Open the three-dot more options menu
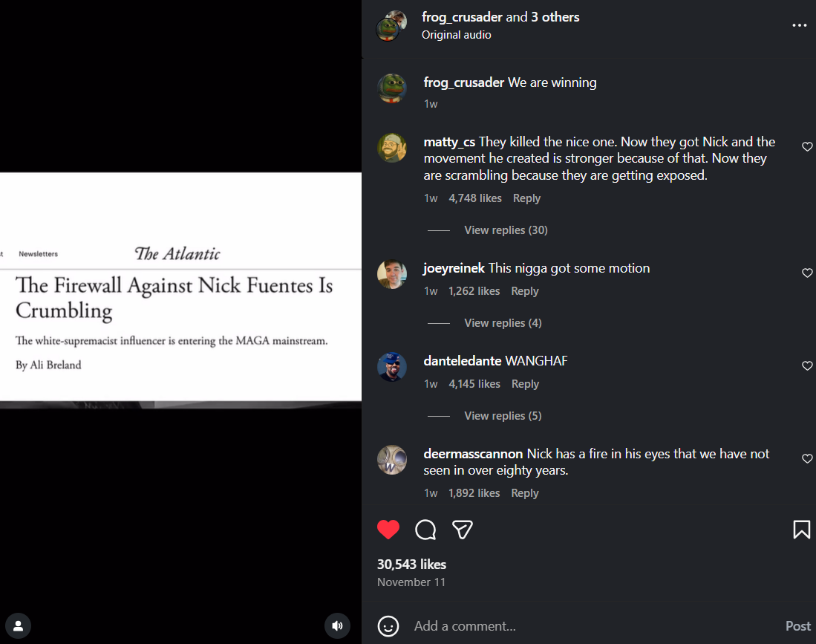 point(799,25)
